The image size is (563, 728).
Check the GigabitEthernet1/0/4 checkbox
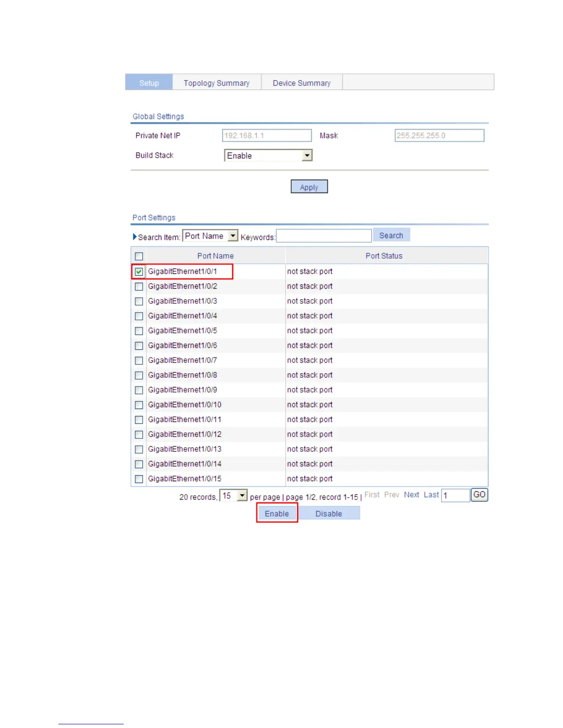click(139, 316)
